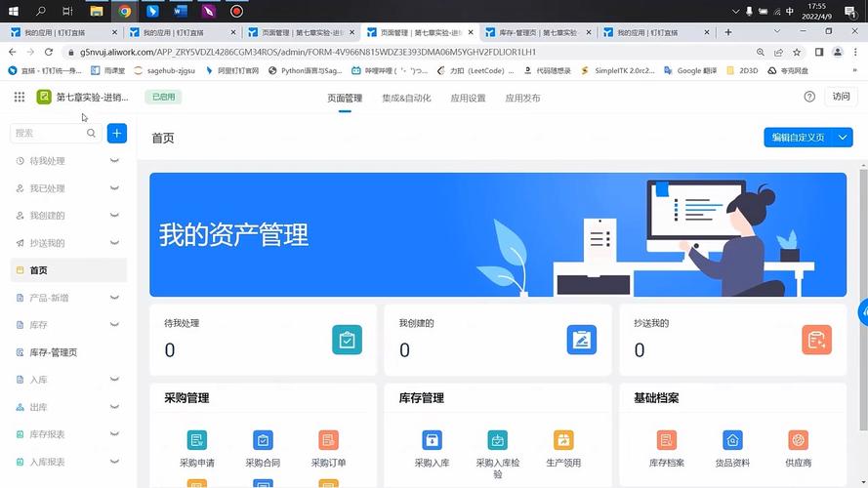The image size is (868, 488).
Task: Click the page vertical scrollbar
Action: pos(863,300)
